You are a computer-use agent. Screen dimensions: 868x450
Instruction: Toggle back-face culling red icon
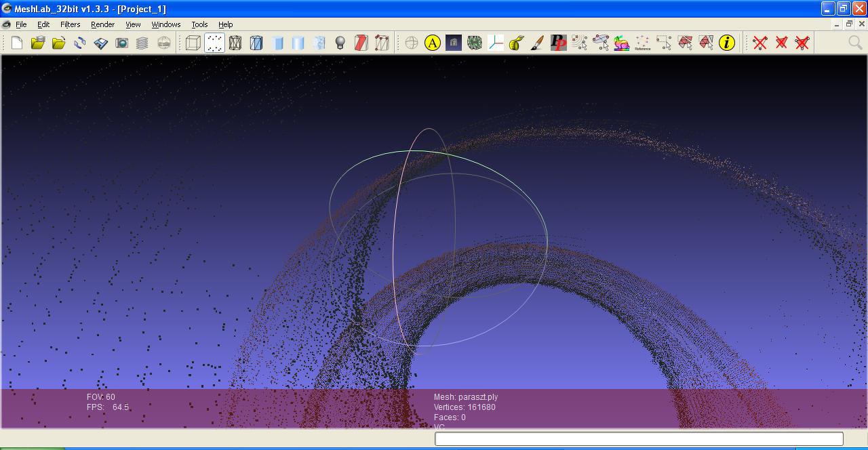(361, 43)
